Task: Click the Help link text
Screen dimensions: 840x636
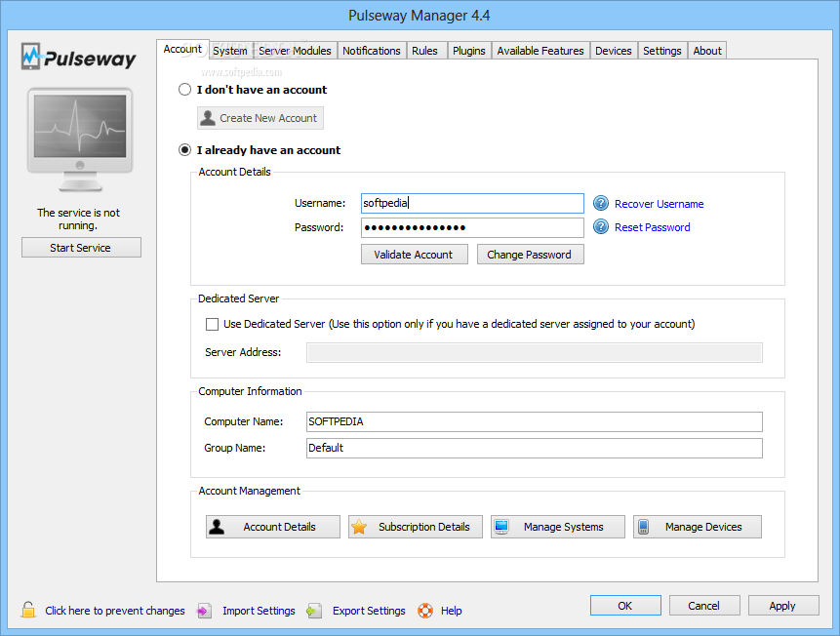Action: pyautogui.click(x=451, y=611)
